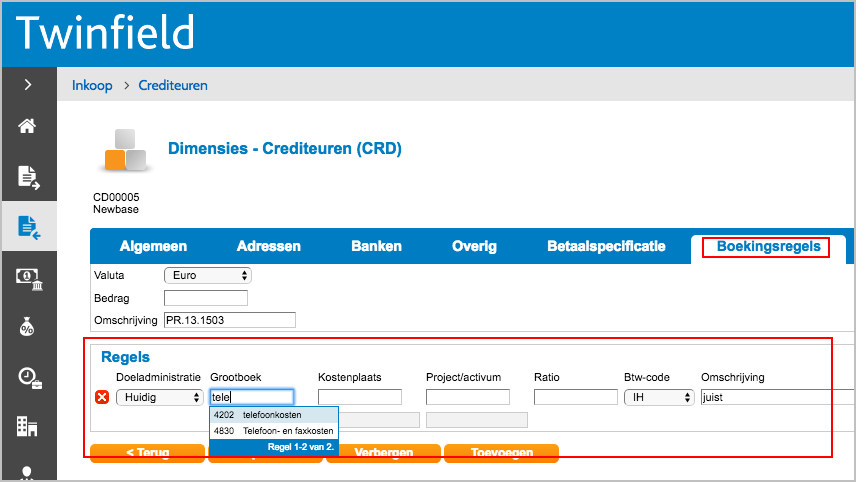Screen dimensions: 856x482
Task: Open the Valuta Euro dropdown
Action: click(x=207, y=276)
